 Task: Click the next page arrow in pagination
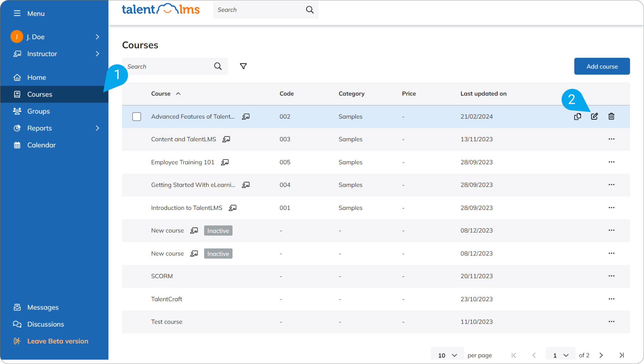[601, 355]
